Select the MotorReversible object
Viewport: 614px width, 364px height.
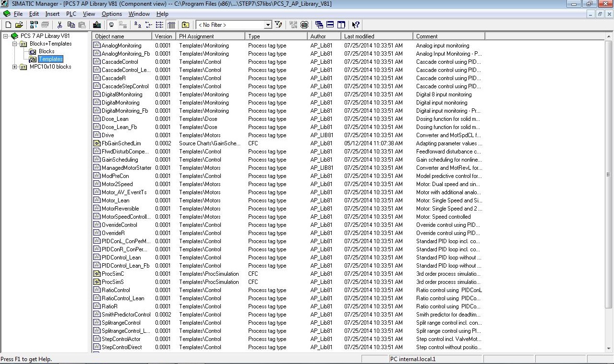[x=120, y=209]
